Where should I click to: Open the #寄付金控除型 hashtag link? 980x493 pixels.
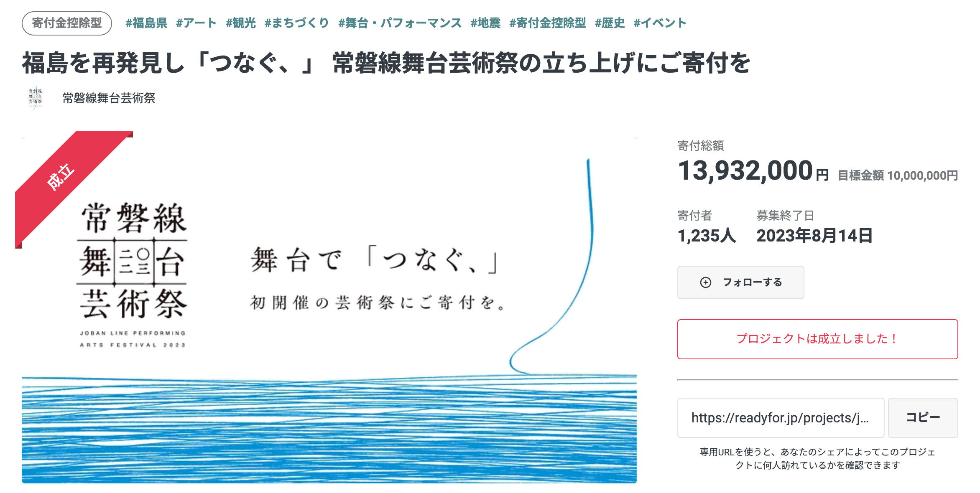tap(548, 23)
